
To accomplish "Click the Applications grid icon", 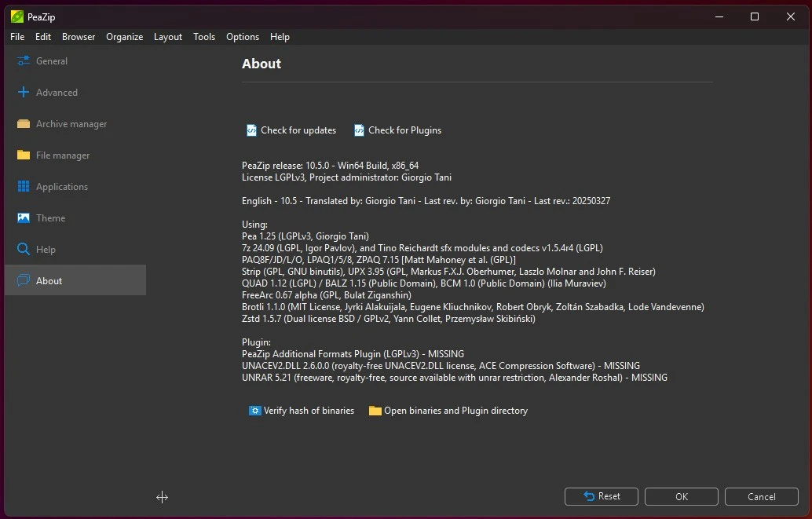I will click(x=24, y=186).
